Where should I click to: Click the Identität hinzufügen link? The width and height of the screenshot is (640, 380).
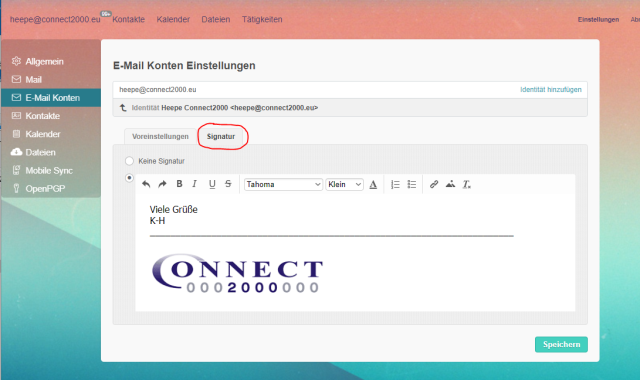coord(551,89)
